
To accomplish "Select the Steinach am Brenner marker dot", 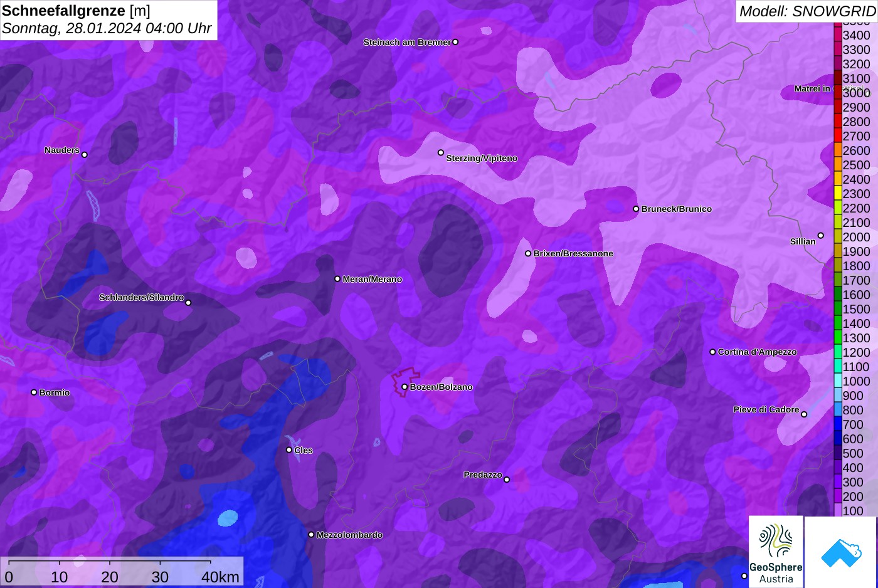I will click(x=455, y=42).
